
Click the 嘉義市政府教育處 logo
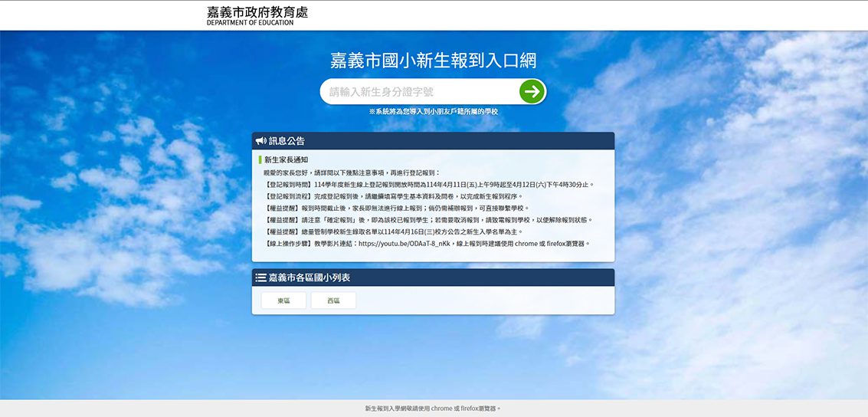[257, 15]
